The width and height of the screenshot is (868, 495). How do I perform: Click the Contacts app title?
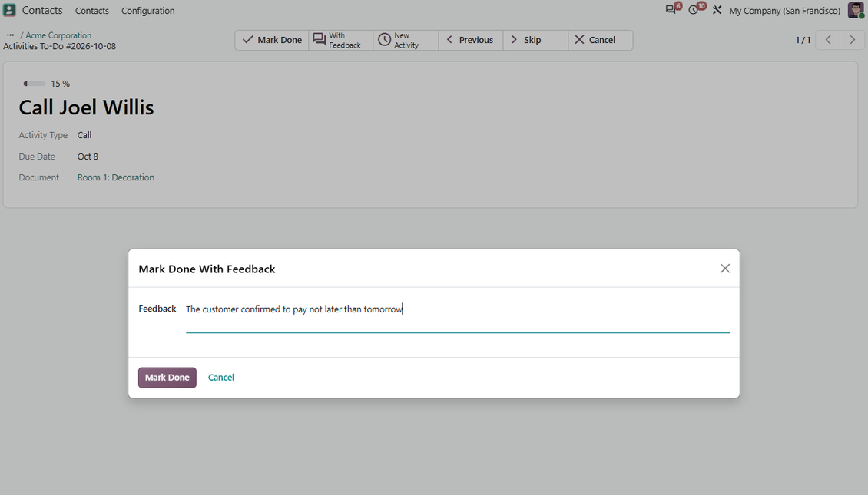(42, 11)
